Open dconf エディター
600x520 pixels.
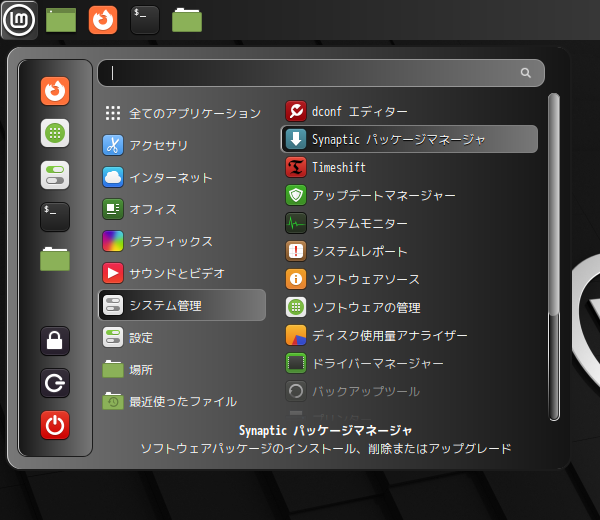[409, 111]
